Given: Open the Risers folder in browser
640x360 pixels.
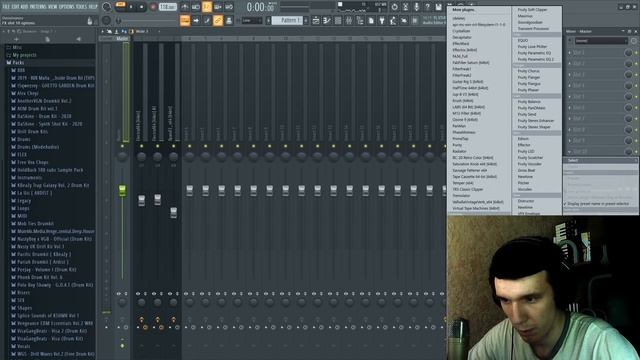Looking at the screenshot, I should [x=23, y=292].
